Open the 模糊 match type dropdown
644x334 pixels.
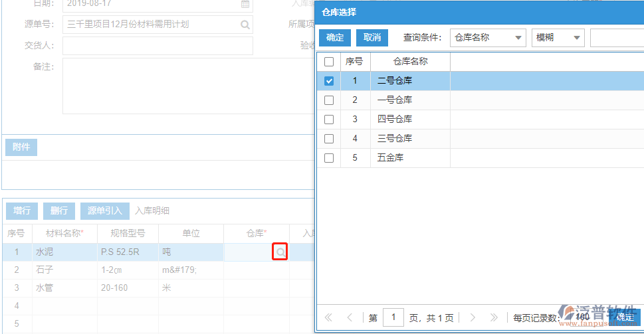click(x=558, y=38)
